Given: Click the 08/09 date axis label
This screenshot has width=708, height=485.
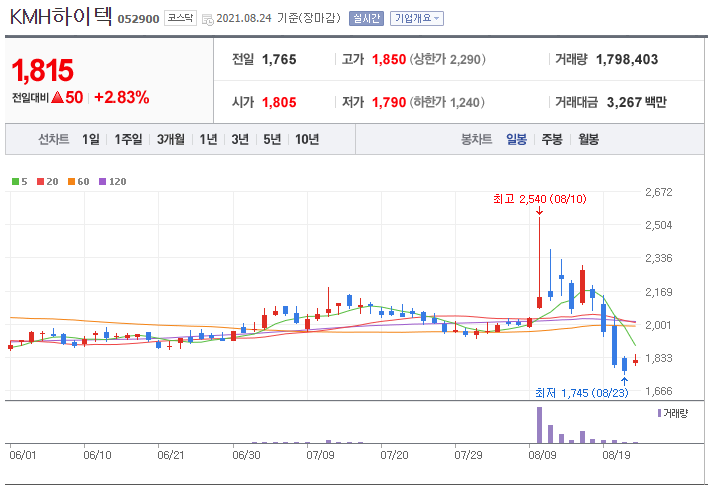Looking at the screenshot, I should tap(542, 455).
